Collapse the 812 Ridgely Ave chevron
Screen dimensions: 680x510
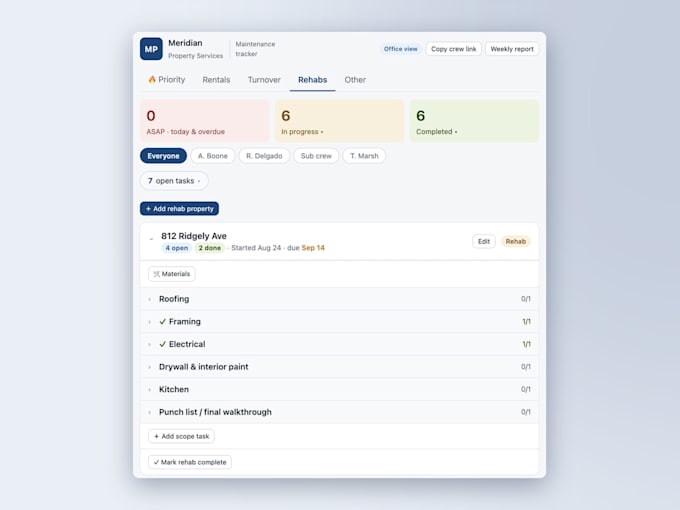(x=151, y=239)
